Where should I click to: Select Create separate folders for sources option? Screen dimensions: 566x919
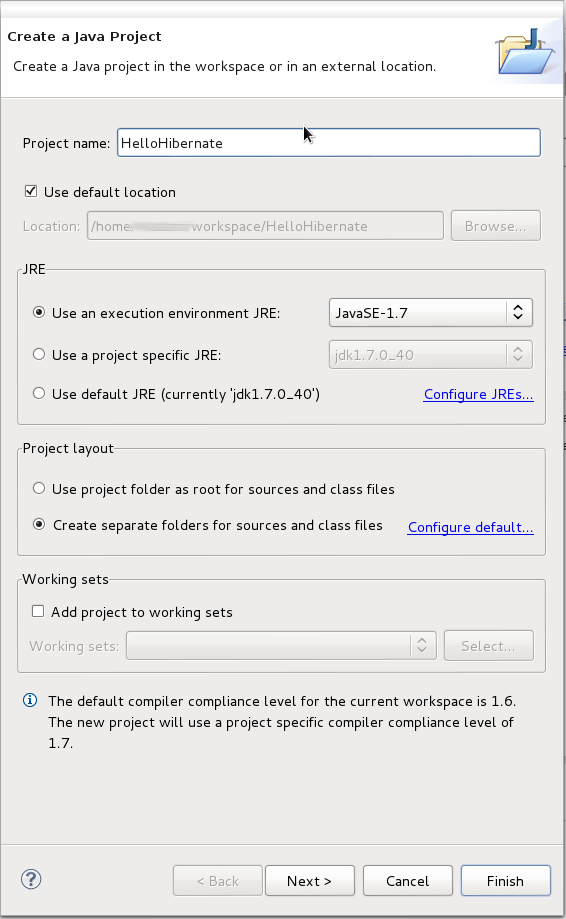(x=39, y=524)
